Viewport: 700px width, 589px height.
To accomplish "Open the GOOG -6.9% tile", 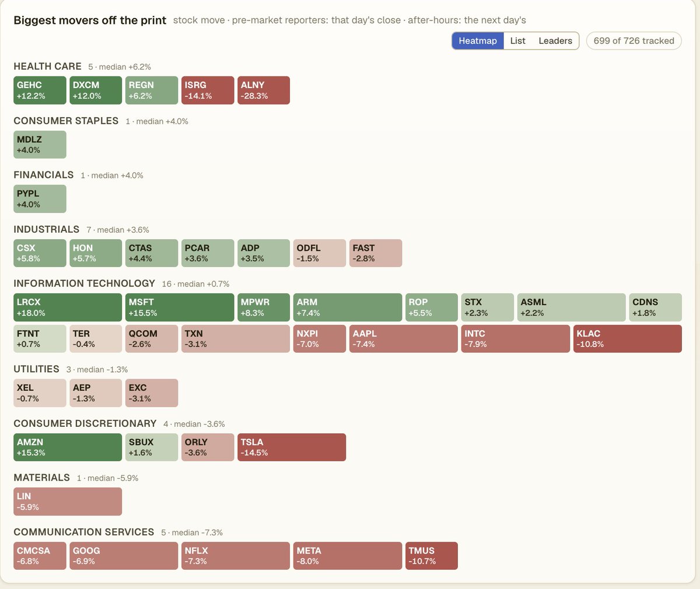I will (124, 556).
